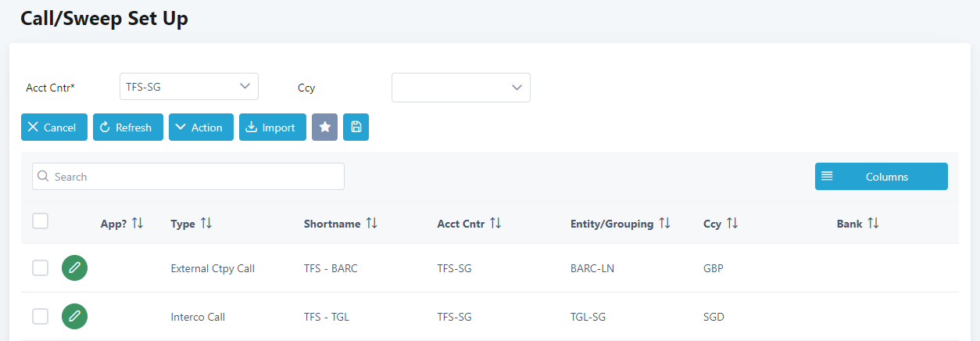Screen dimensions: 980x341
Task: Click the Refresh button
Action: click(x=127, y=127)
